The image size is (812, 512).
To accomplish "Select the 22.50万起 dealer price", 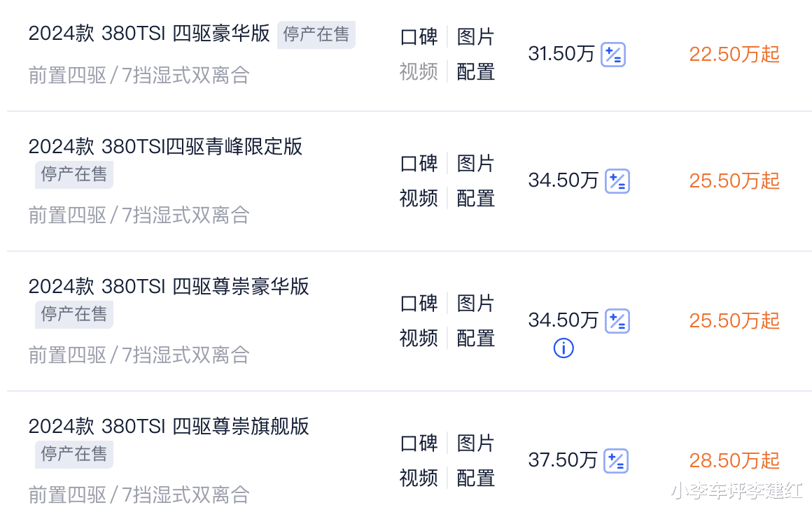I will point(734,55).
